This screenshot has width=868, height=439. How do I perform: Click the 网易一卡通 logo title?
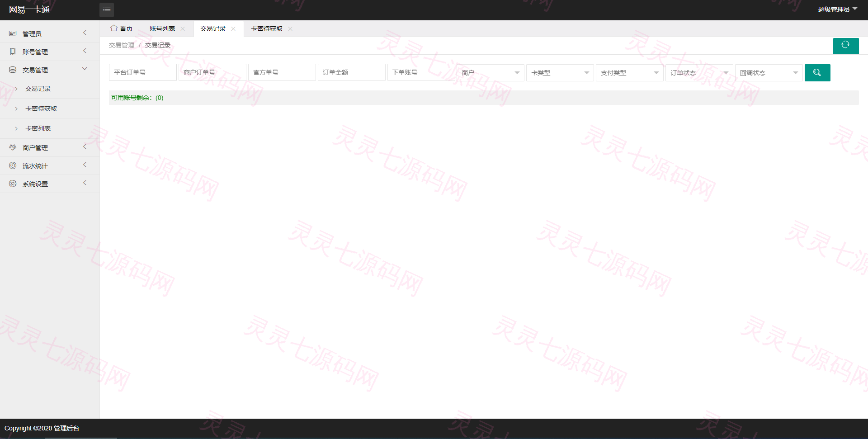tap(29, 9)
